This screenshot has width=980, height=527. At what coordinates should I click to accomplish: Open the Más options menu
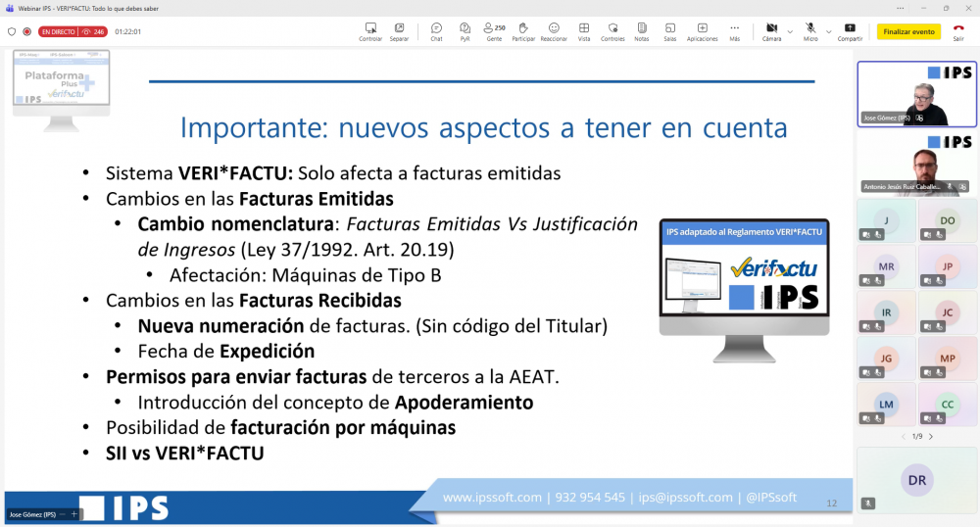734,30
